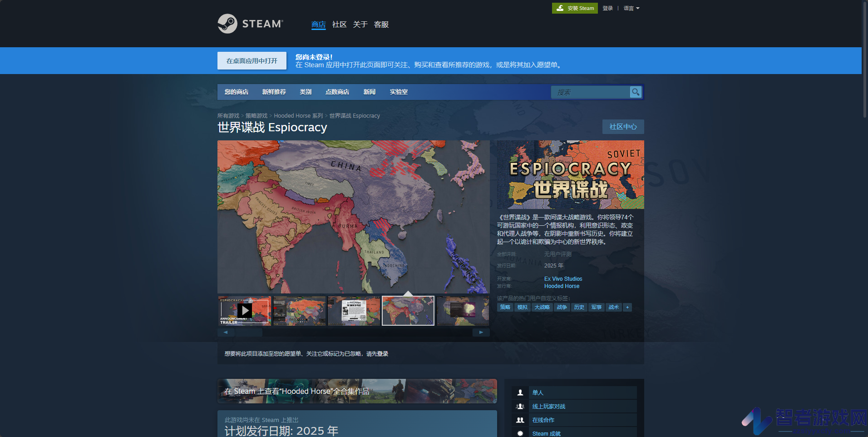
Task: Open the map-with-side-panels thumbnail beside the trailer
Action: (x=300, y=311)
